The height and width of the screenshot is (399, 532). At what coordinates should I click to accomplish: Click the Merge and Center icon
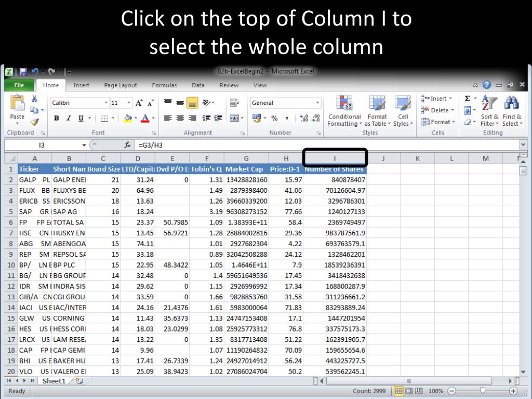coord(234,118)
